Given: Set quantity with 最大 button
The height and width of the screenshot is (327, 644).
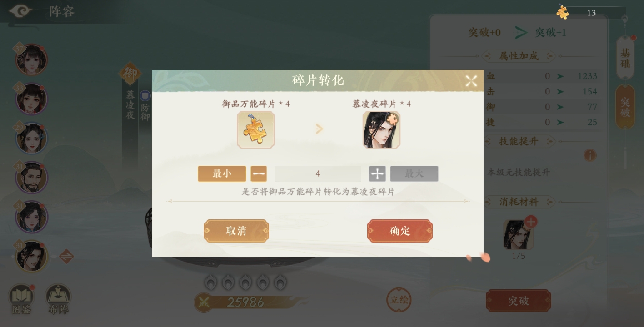Looking at the screenshot, I should pos(414,173).
